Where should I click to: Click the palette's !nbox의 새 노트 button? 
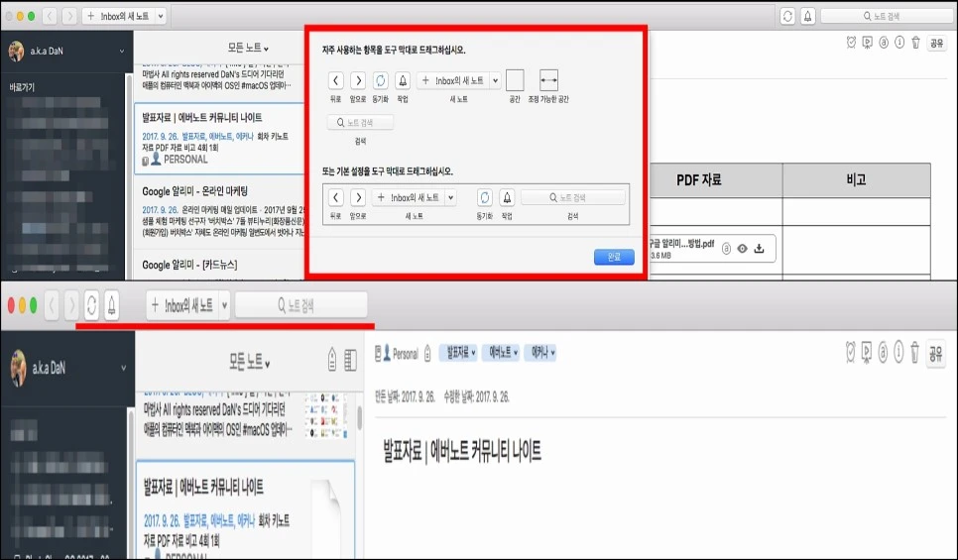coord(453,80)
